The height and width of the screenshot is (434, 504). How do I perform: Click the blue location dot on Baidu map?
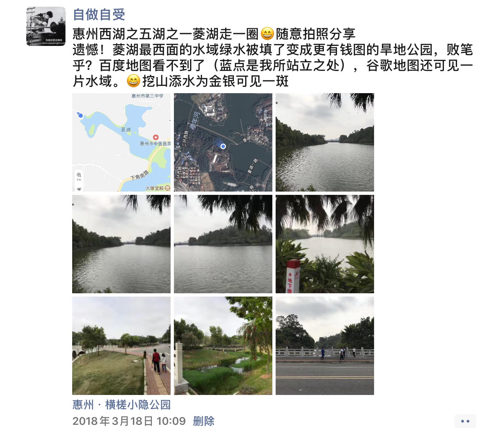(x=80, y=115)
